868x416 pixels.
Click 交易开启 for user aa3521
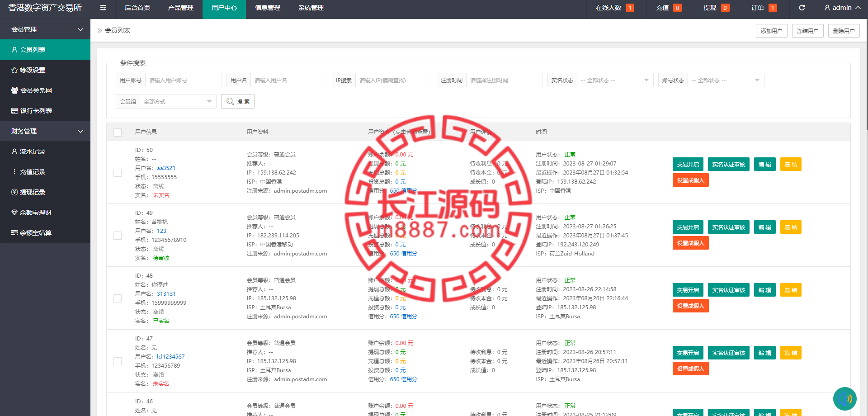(x=688, y=164)
